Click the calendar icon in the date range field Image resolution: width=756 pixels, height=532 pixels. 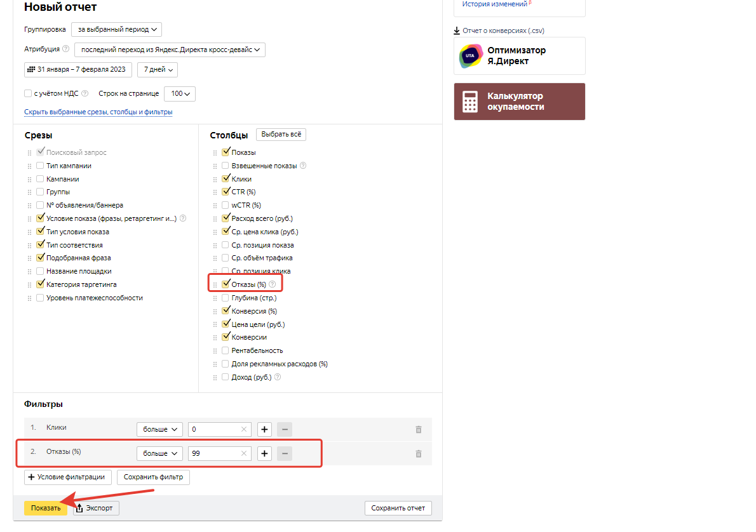(x=31, y=69)
